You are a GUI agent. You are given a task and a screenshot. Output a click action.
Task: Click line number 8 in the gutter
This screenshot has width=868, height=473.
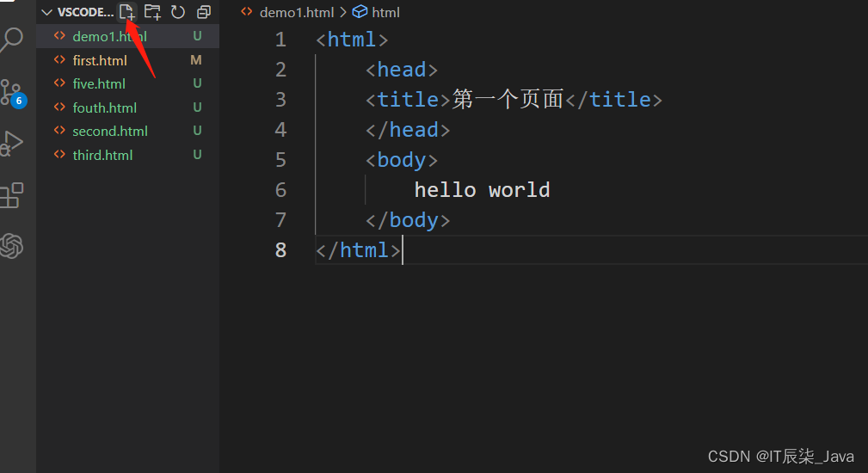coord(280,250)
